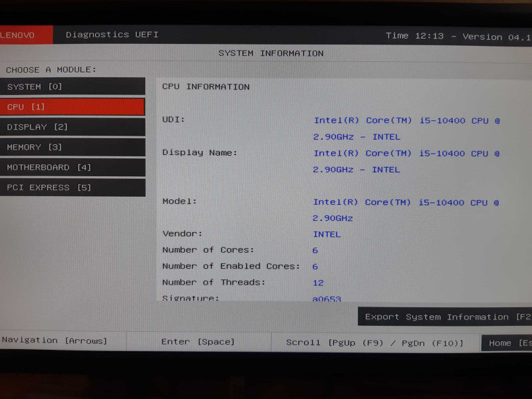Click the Enabled Cores value 6
The width and height of the screenshot is (532, 399).
coord(315,267)
